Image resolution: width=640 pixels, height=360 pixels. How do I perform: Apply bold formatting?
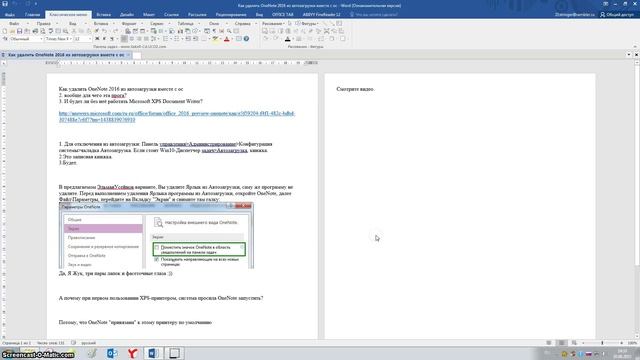(x=97, y=39)
